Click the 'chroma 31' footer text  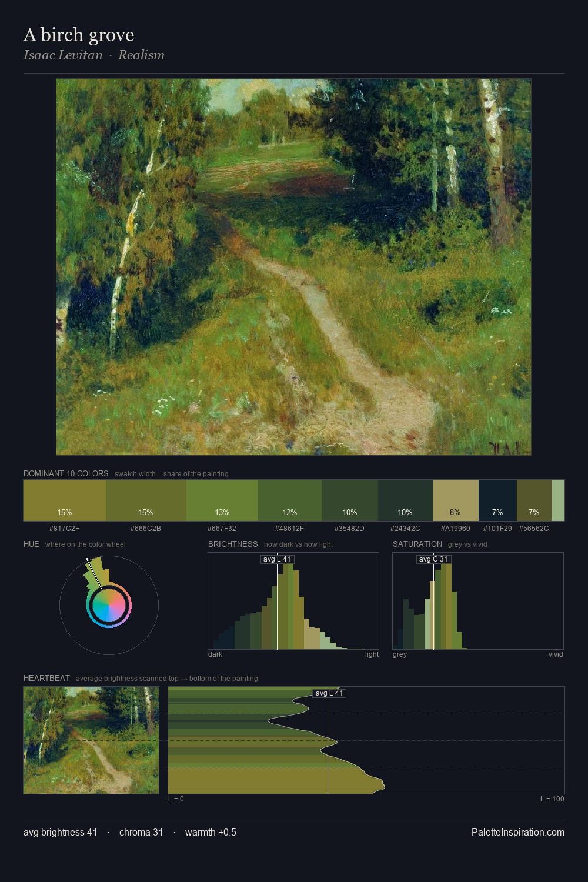pyautogui.click(x=141, y=832)
